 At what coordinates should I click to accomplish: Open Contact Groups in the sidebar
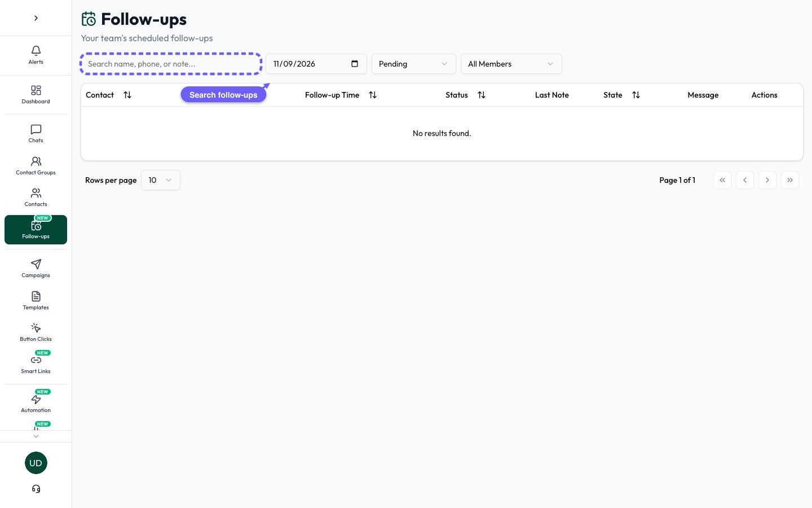point(36,166)
